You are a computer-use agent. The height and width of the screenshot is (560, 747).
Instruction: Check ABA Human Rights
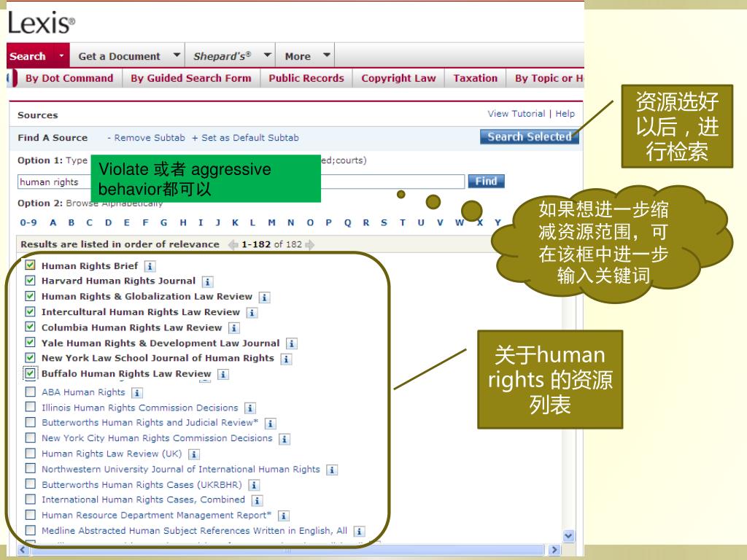click(x=30, y=392)
